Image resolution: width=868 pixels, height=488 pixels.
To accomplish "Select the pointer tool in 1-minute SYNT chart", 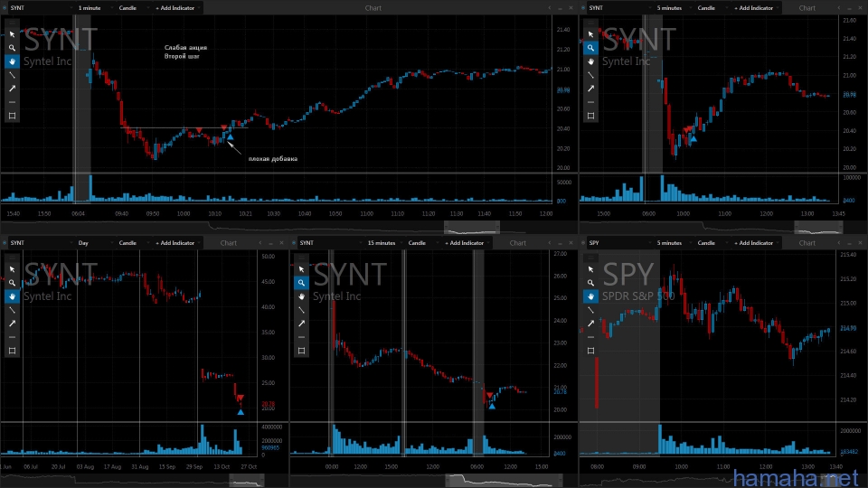I will pos(12,34).
